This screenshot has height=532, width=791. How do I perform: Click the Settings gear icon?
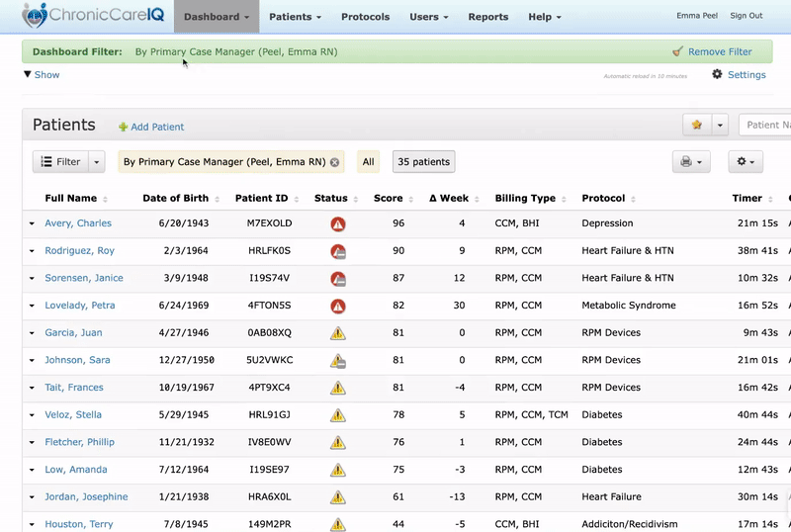[x=718, y=75]
